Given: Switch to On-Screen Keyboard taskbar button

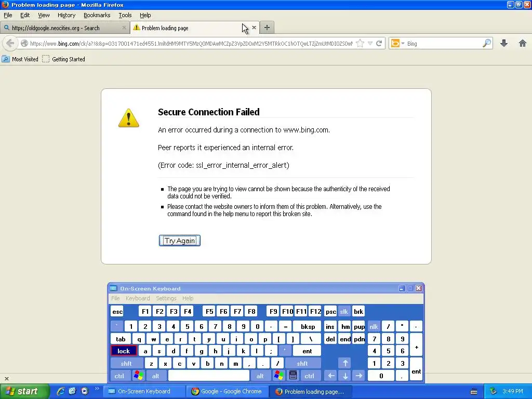Looking at the screenshot, I should click(x=144, y=391).
